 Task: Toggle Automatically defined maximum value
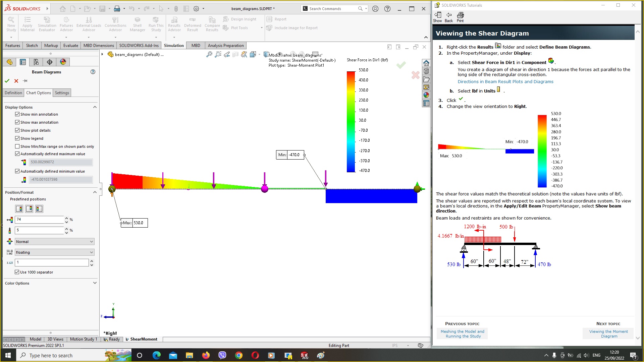pos(17,154)
